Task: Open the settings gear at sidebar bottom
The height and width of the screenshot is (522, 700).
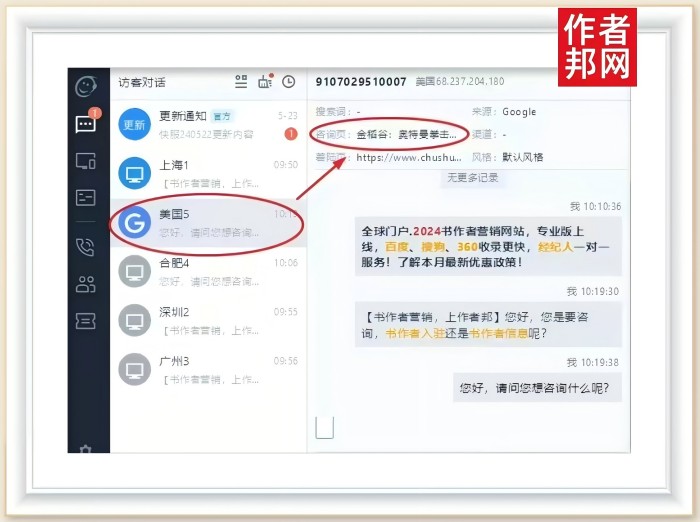Action: point(86,450)
